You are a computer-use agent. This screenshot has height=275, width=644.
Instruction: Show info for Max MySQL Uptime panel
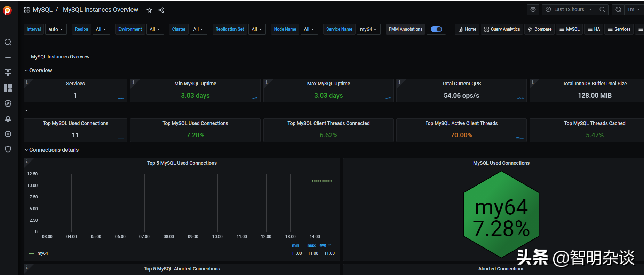pos(267,82)
